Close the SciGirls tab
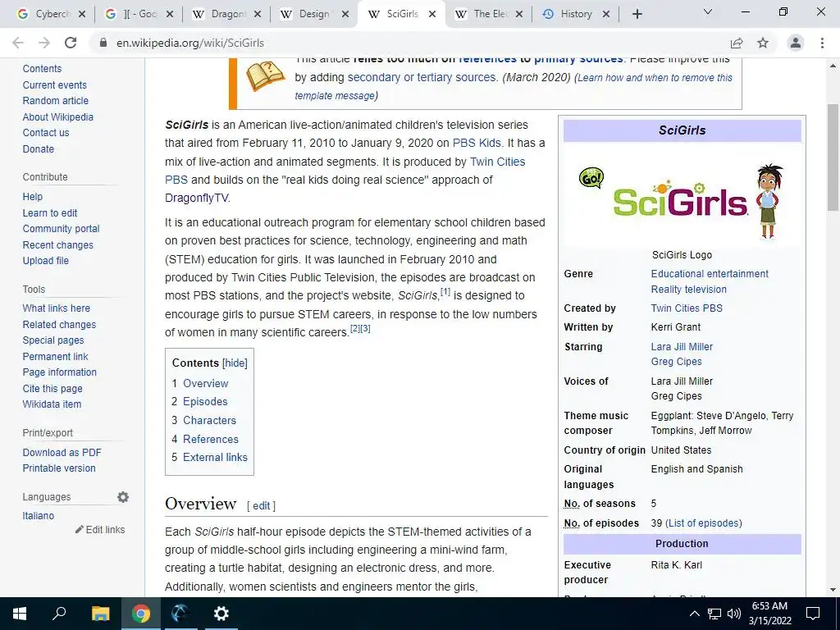 432,15
